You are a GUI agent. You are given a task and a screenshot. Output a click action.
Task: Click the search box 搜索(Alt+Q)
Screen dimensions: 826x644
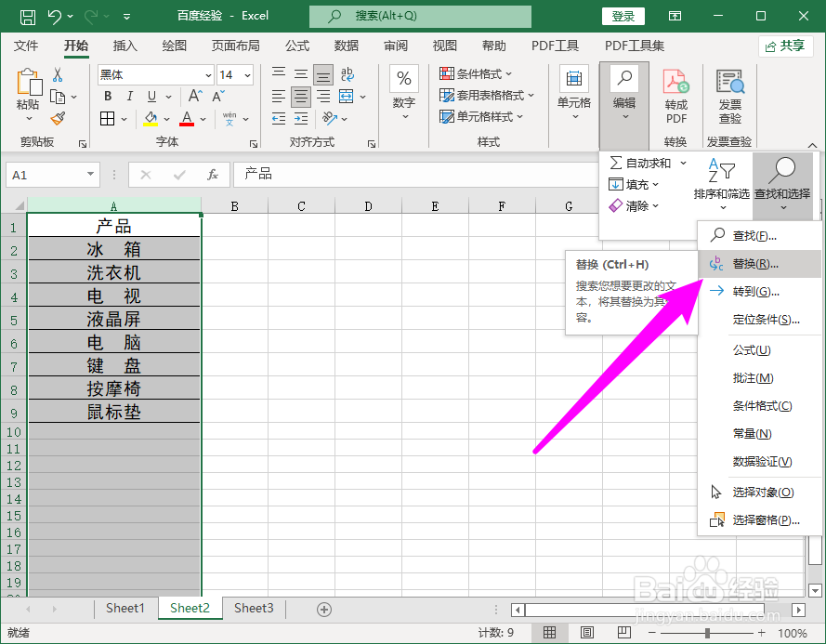pos(420,17)
